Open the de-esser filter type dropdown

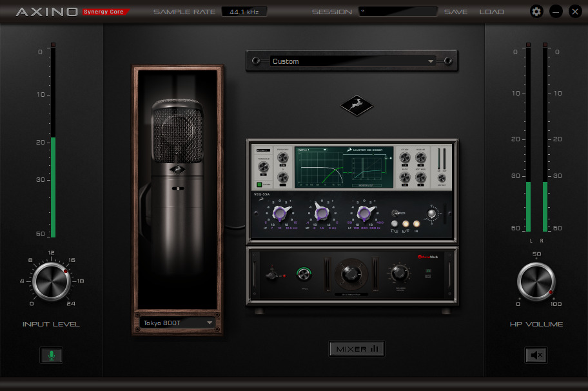pos(312,150)
